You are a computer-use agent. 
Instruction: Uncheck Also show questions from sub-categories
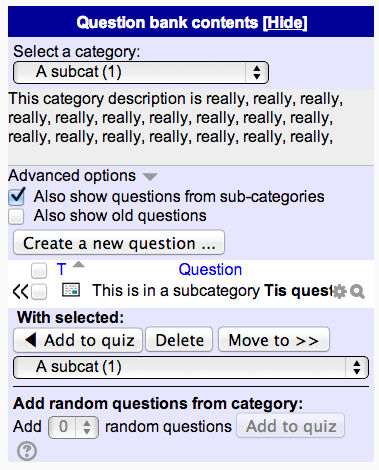pos(17,197)
